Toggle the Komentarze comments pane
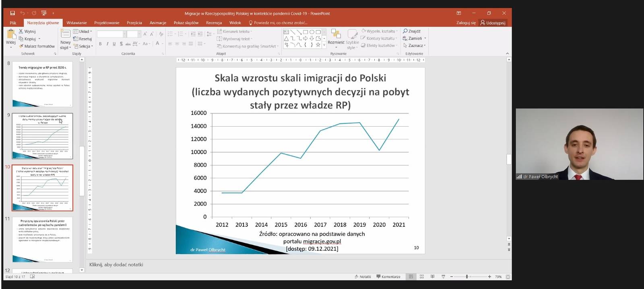644x289 pixels. 388,277
